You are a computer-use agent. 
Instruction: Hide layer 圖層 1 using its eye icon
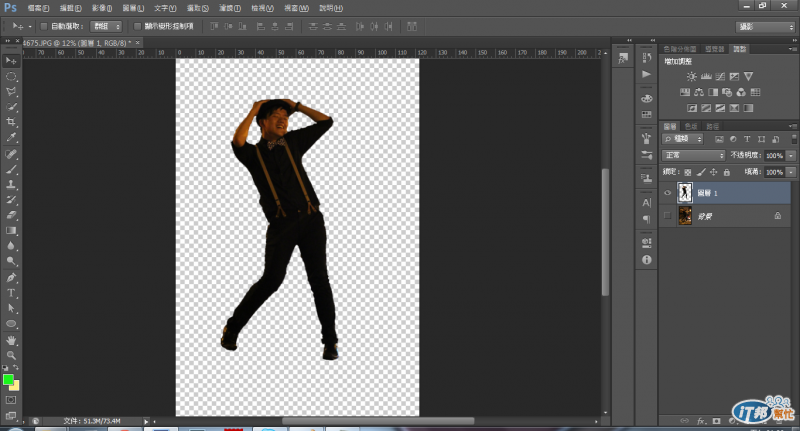point(669,192)
